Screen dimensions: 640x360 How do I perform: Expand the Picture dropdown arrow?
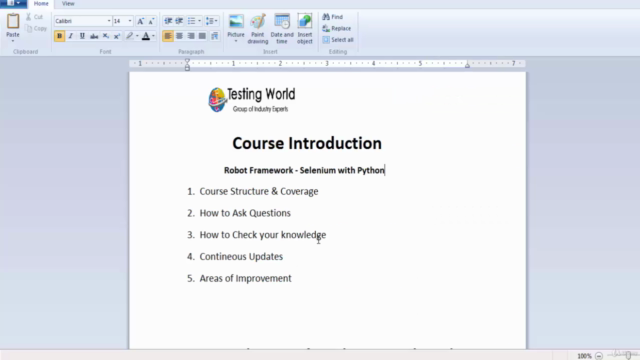(236, 41)
